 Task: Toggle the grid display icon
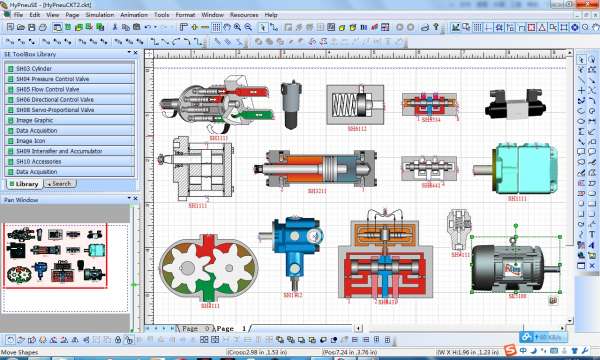(216, 27)
